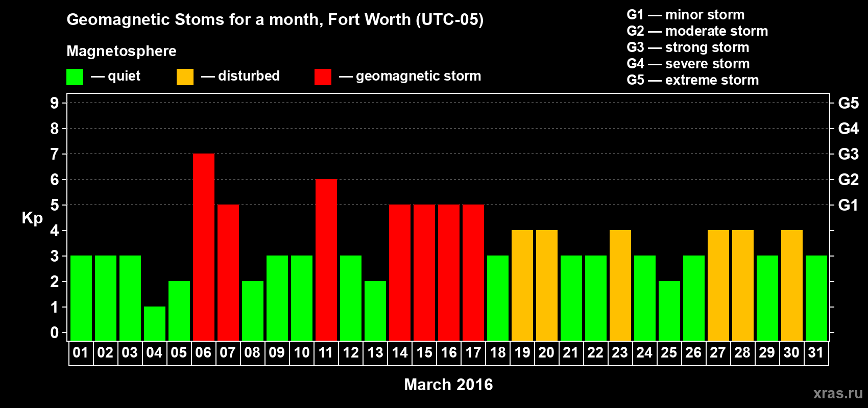Click the red bar for day 06
The height and width of the screenshot is (408, 868).
click(204, 247)
